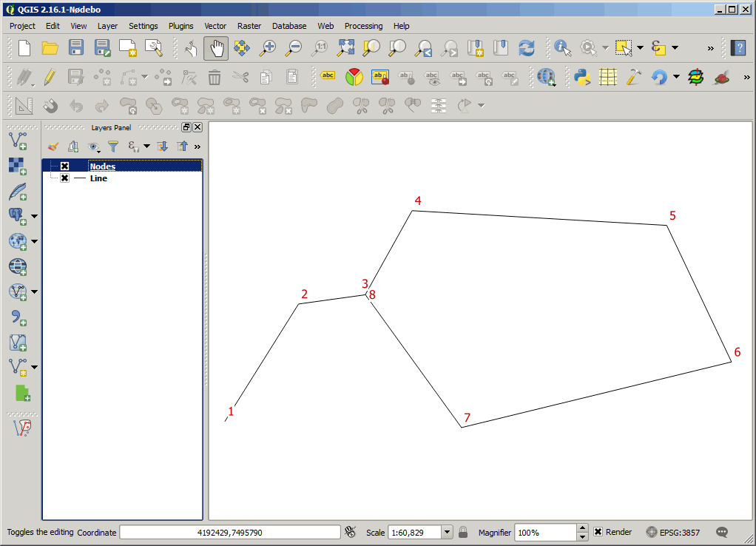Open the Python console icon
Viewport: 756px width, 546px height.
coord(581,76)
